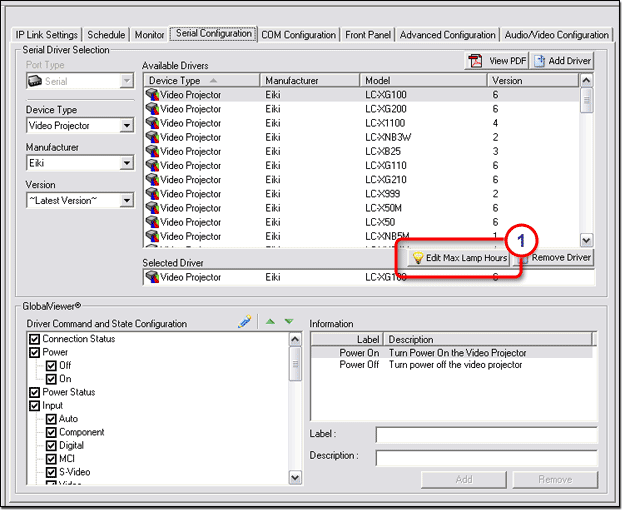Click projector icon of LC-X1100 row

[152, 123]
